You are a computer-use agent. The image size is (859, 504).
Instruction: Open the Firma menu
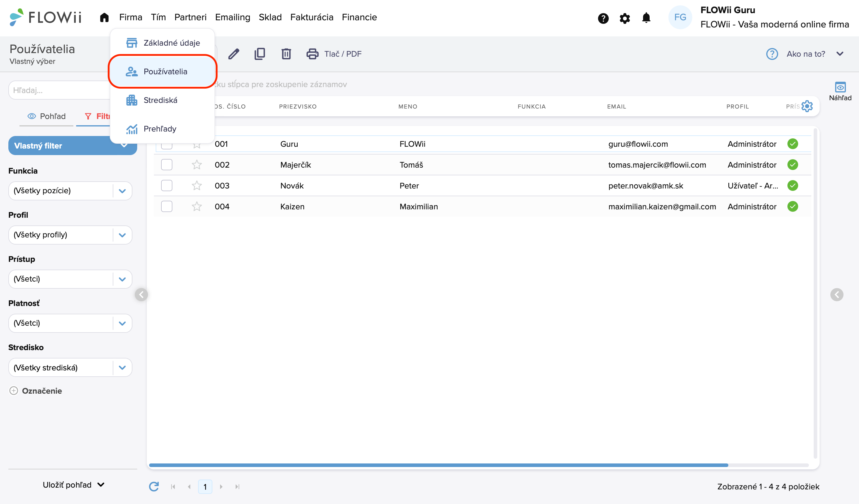[x=131, y=17]
